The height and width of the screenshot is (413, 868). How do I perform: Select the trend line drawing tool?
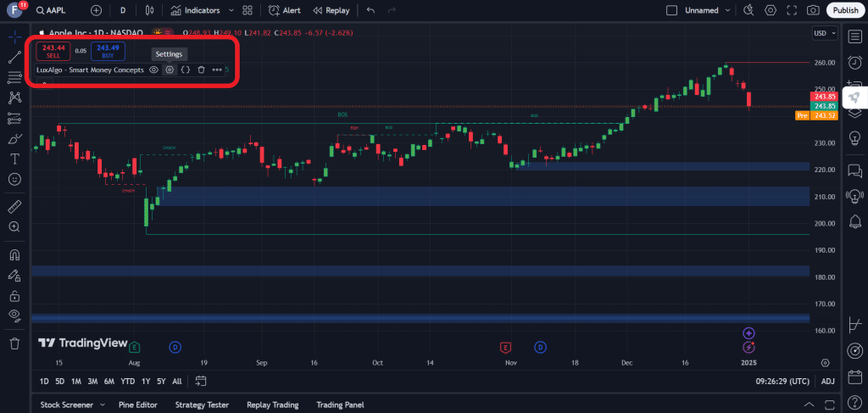click(15, 58)
